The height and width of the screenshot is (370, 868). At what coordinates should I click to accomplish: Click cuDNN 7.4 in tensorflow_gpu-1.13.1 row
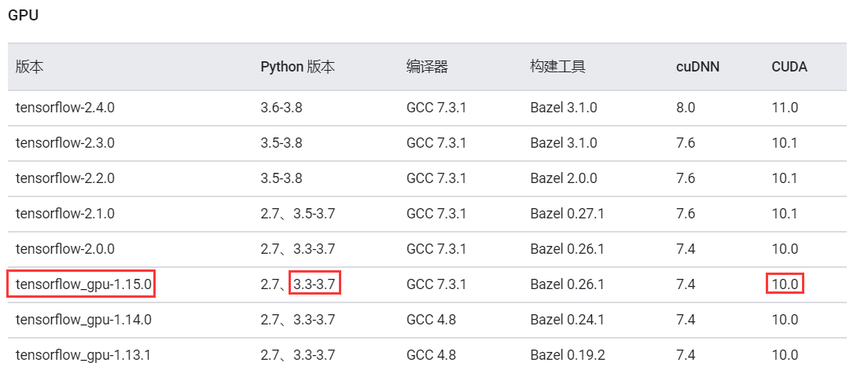pos(686,354)
